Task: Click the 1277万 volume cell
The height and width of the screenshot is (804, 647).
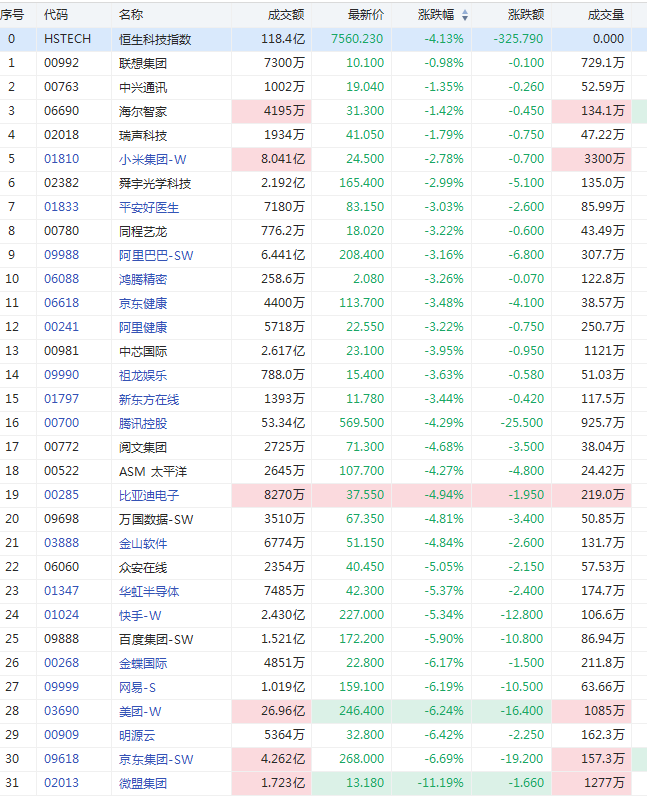Action: [x=604, y=783]
